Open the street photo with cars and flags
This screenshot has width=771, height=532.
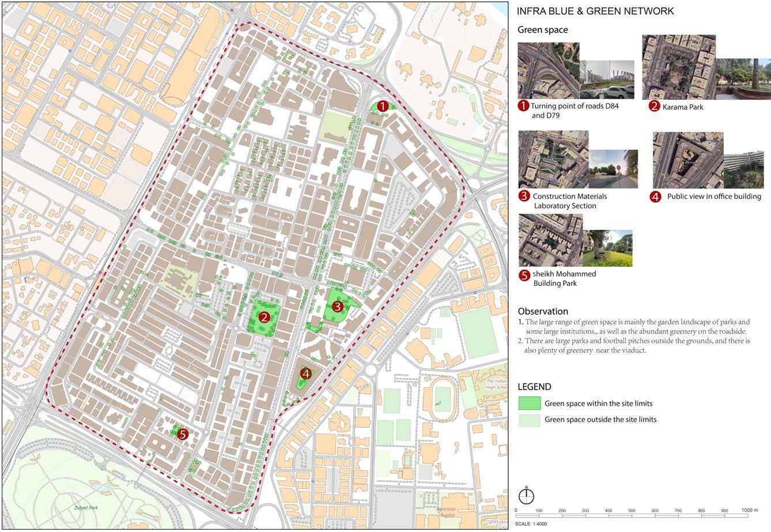(607, 80)
